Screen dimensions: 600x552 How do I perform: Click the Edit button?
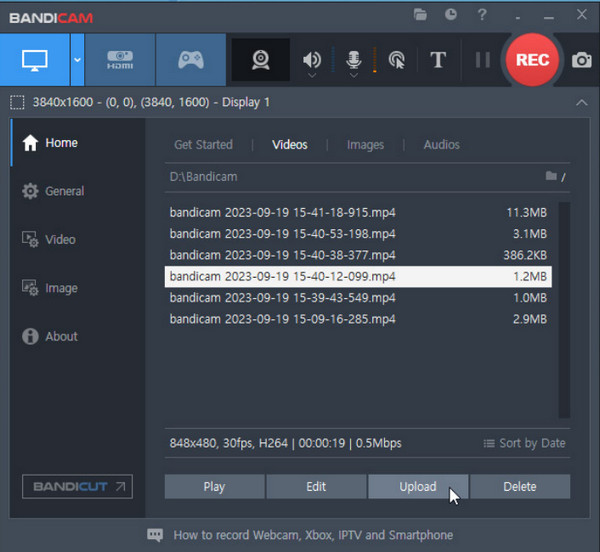316,487
